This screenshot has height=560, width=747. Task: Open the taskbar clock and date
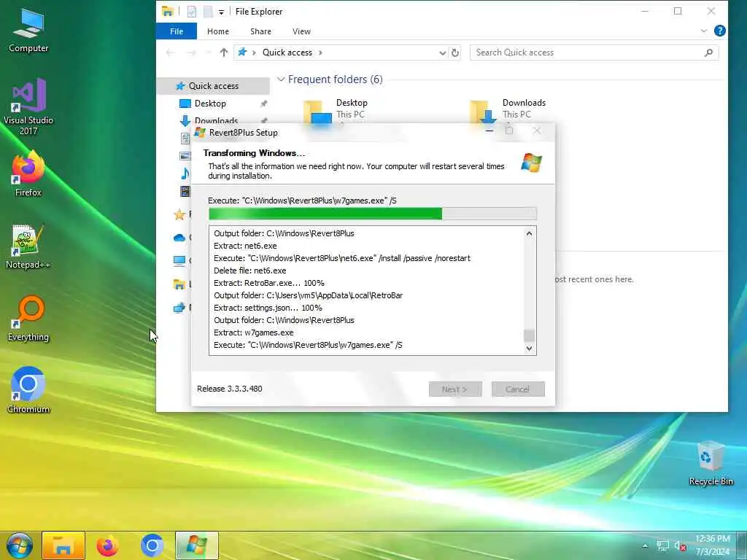click(x=712, y=545)
